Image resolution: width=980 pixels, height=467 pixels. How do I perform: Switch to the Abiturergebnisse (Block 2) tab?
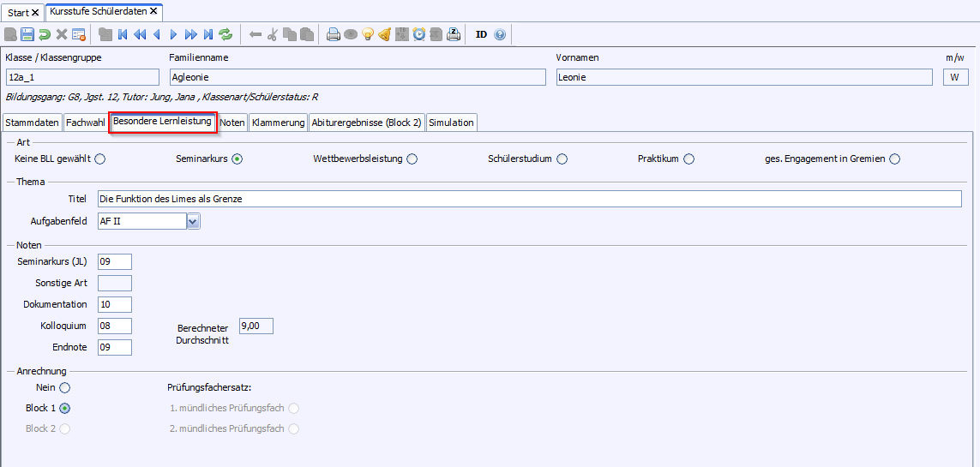pyautogui.click(x=366, y=123)
